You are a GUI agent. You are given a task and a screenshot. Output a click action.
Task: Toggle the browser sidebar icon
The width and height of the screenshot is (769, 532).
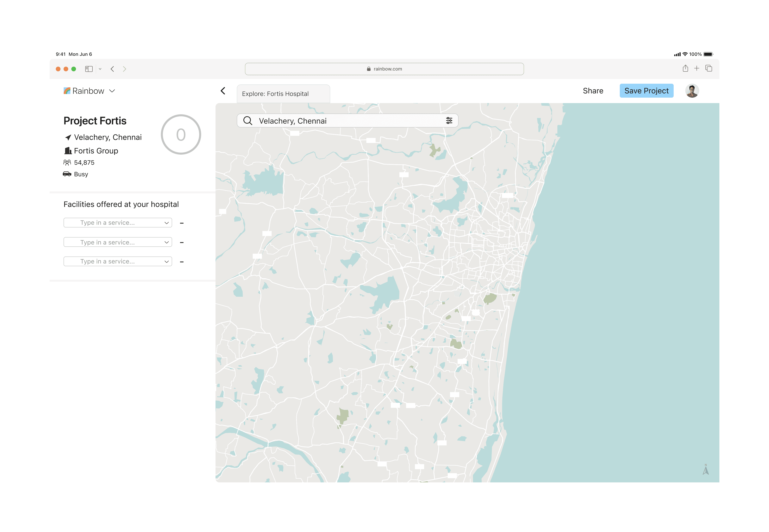tap(89, 69)
